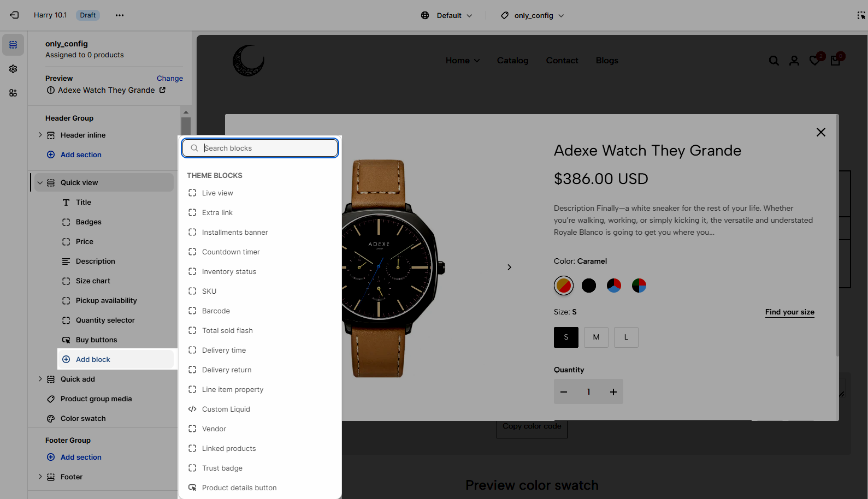Select the red-blue-black color swatch
868x499 pixels.
tap(614, 286)
